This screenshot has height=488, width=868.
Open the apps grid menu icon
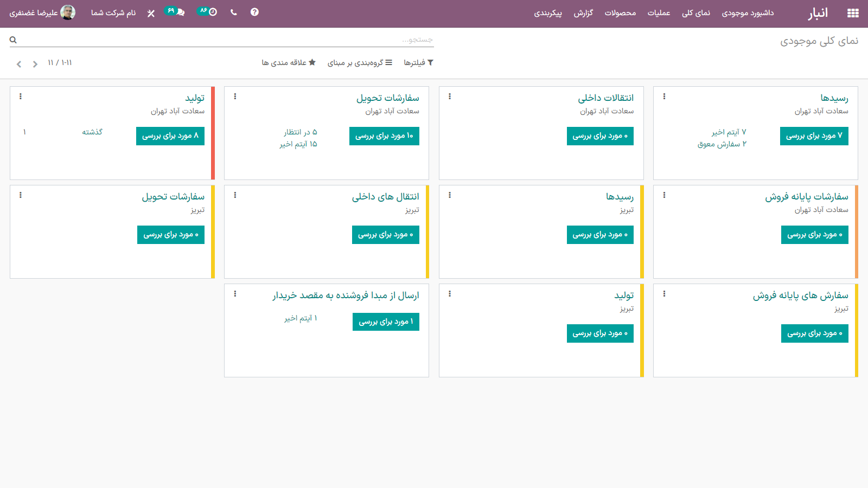click(853, 13)
